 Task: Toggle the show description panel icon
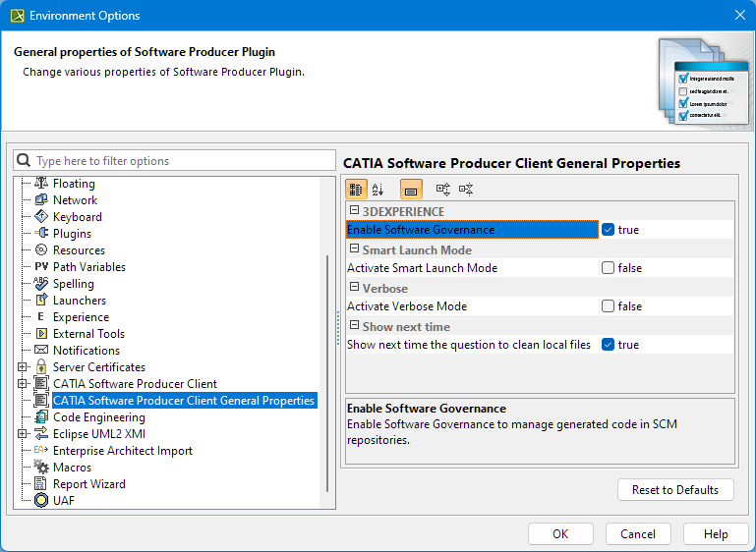(411, 190)
